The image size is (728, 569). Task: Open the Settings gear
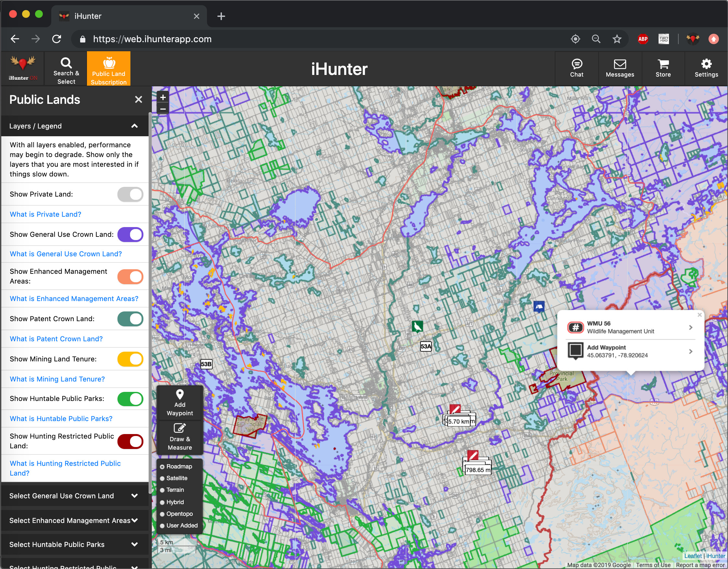pyautogui.click(x=706, y=68)
